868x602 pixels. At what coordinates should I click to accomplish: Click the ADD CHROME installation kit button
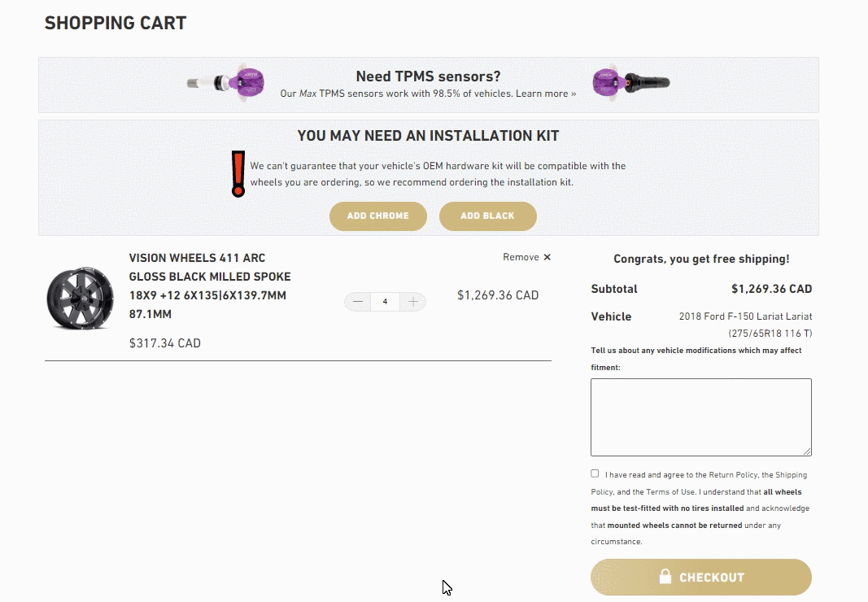[378, 216]
